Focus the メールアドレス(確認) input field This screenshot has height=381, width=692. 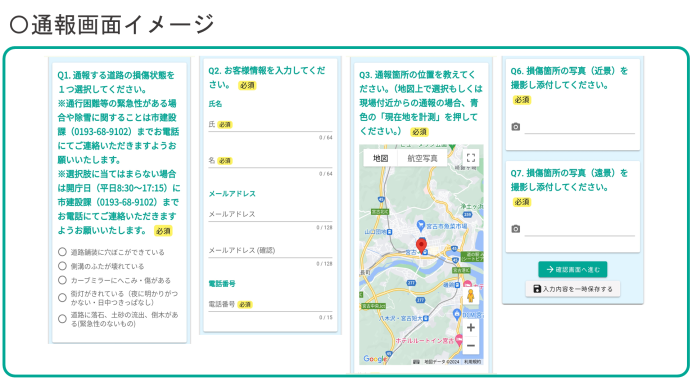[270, 251]
